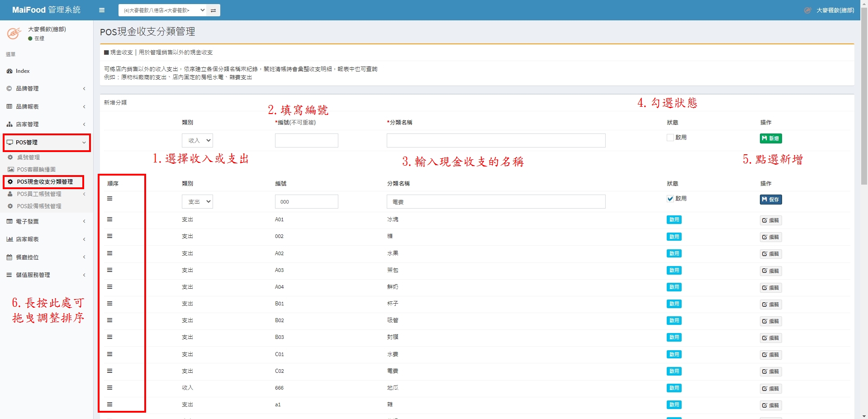Click the blue 保存 button
Image resolution: width=868 pixels, height=419 pixels.
[770, 200]
